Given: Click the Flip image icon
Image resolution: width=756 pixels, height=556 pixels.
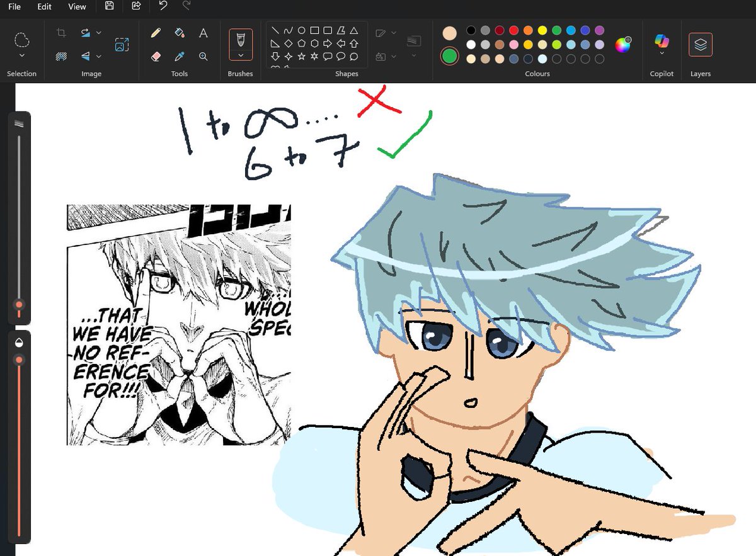Looking at the screenshot, I should [x=86, y=56].
